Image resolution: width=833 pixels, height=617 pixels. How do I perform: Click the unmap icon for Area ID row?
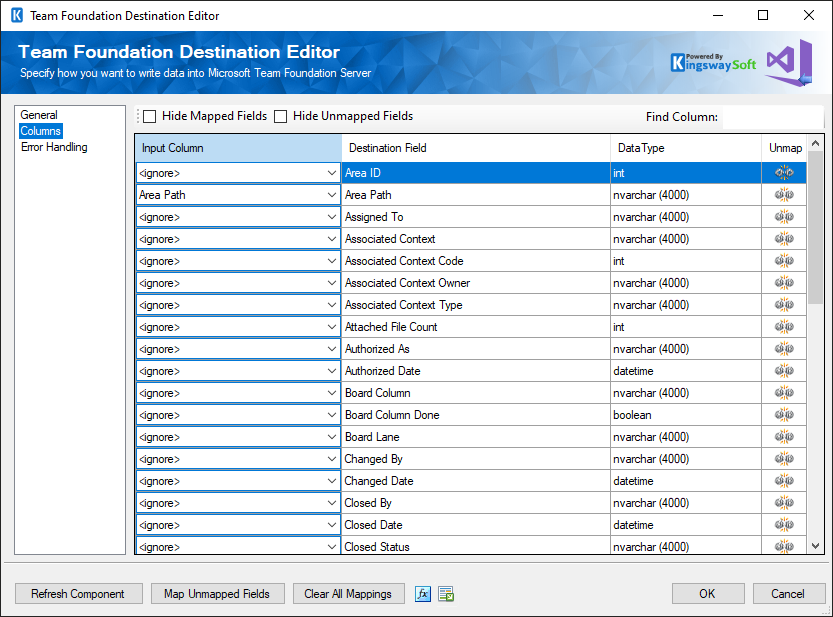click(784, 173)
